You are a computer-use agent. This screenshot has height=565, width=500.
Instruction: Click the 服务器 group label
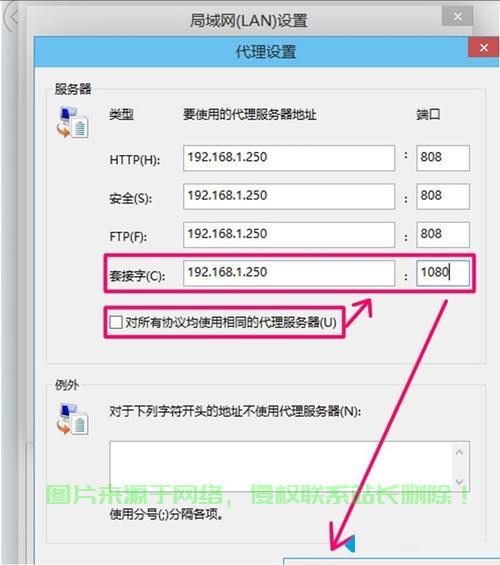(x=73, y=89)
